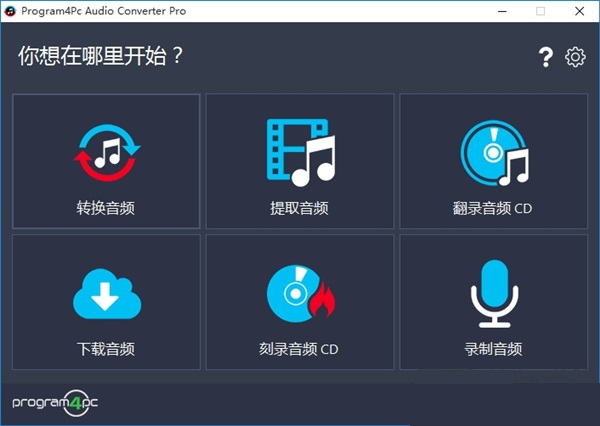Click the app icon in the title bar
The height and width of the screenshot is (426, 600).
pos(10,11)
